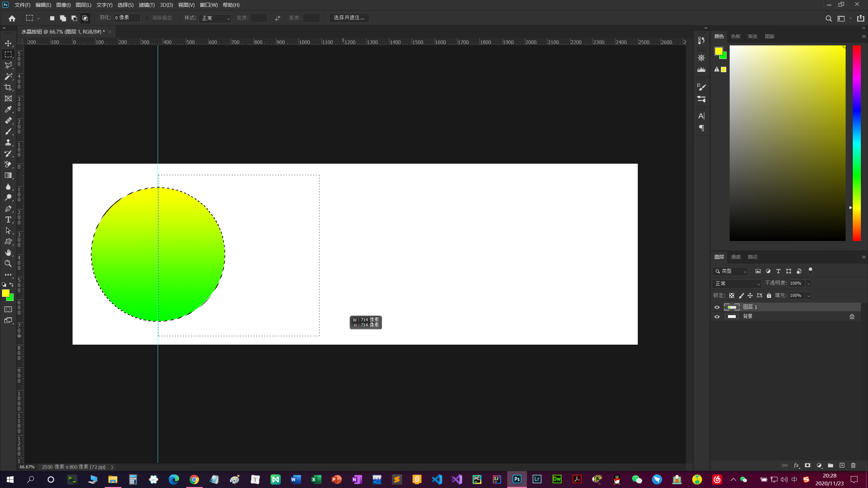Select the Rectangular Marquee tool in toolbar

[x=8, y=55]
